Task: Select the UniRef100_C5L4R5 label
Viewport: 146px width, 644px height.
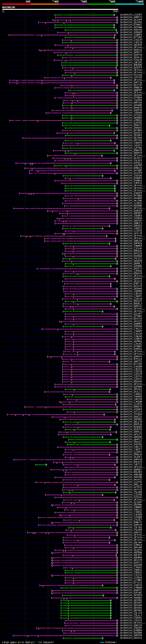Action: (x=131, y=530)
